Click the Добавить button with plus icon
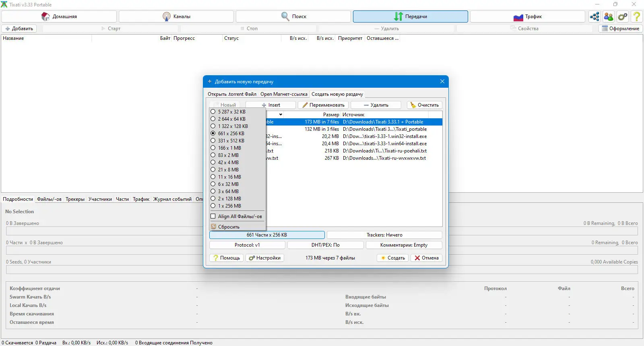 click(19, 29)
